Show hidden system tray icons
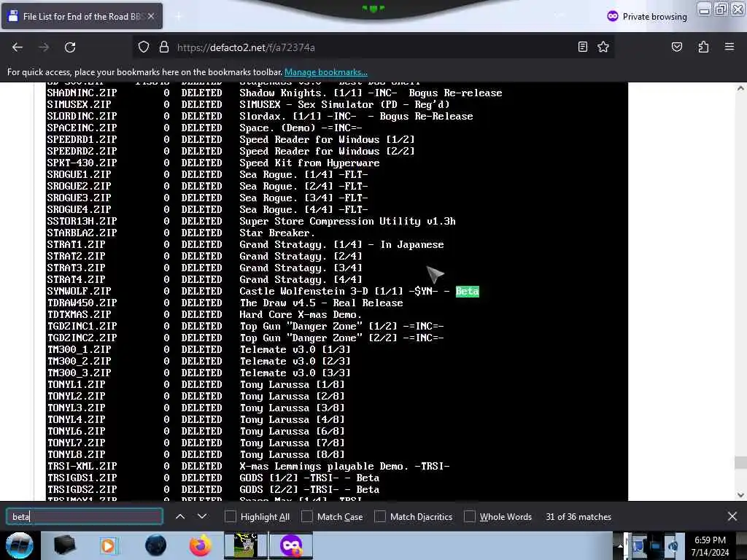Image resolution: width=747 pixels, height=560 pixels. point(620,546)
